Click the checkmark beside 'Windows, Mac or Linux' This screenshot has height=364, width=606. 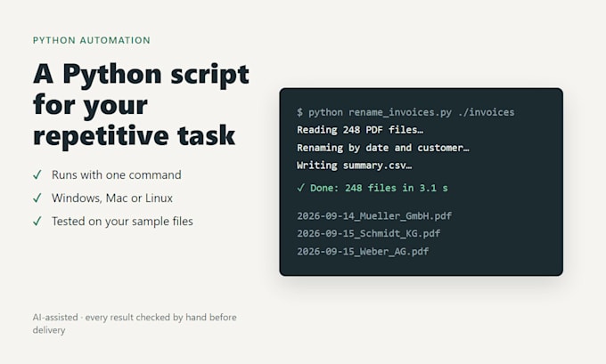pos(37,198)
